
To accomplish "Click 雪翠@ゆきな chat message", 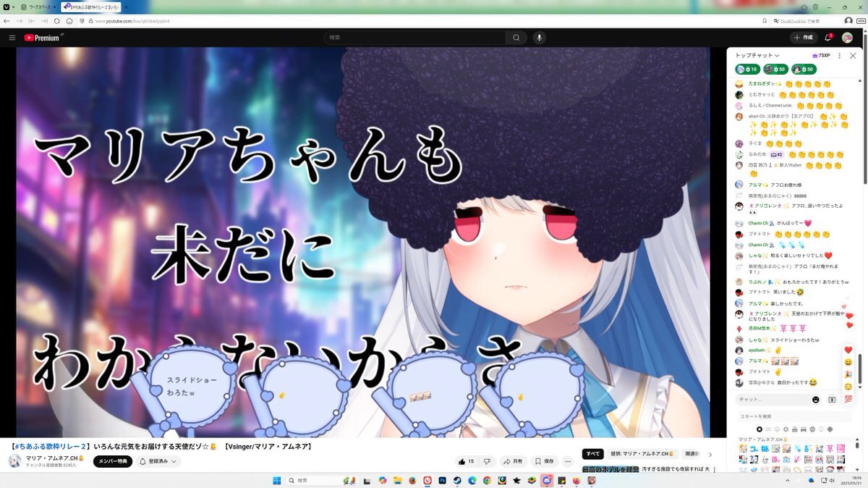I will [799, 382].
